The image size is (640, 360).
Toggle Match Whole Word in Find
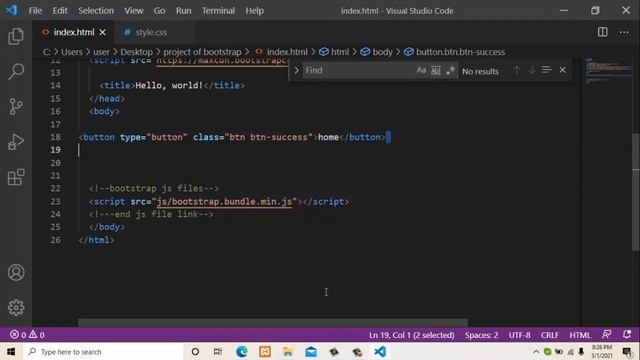tap(436, 71)
